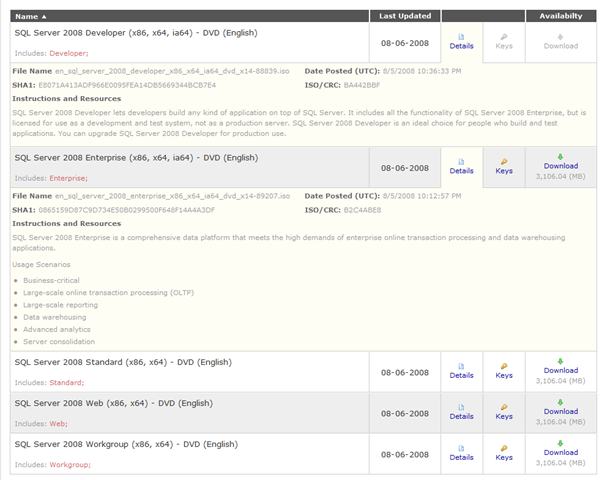Click the 'Server consolidation' bullet item

pos(59,342)
